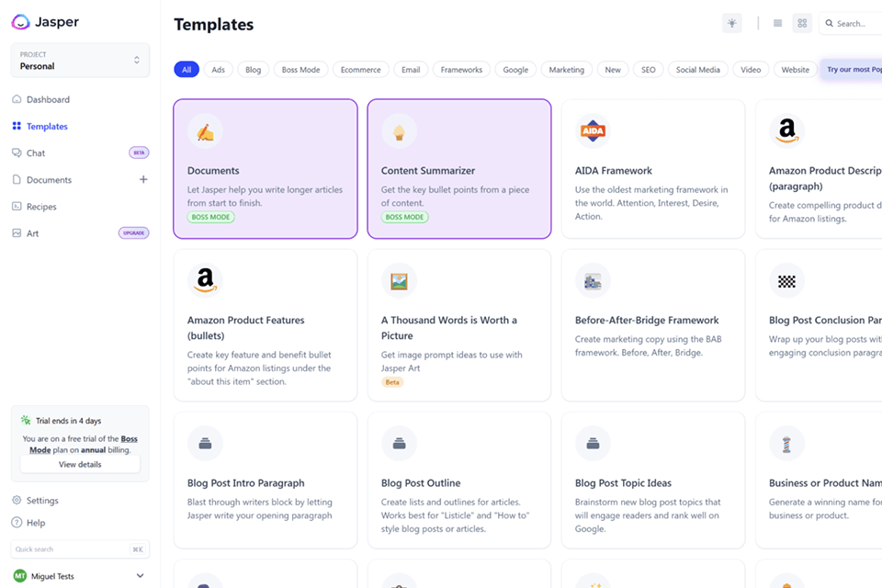Viewport: 882px width, 588px height.
Task: Click Beta tag on Thousand Words card
Action: coord(392,382)
